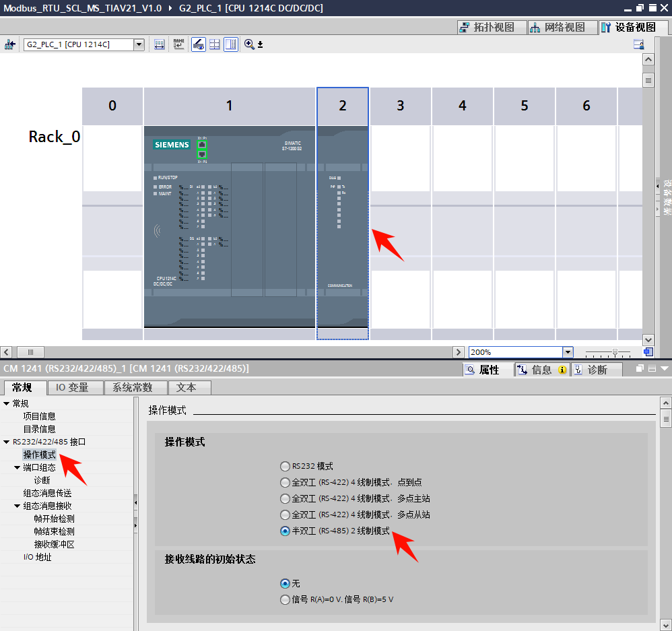This screenshot has width=672, height=631.
Task: Select 信号 R(A)=0 V R(B)=5 V radio
Action: tap(285, 599)
